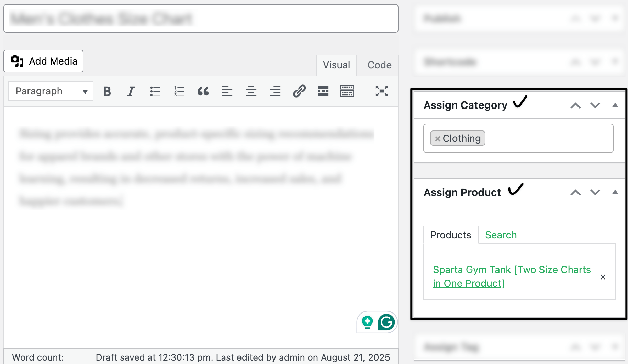Insert the Read More tag
Screen dimensions: 628x364
(323, 91)
